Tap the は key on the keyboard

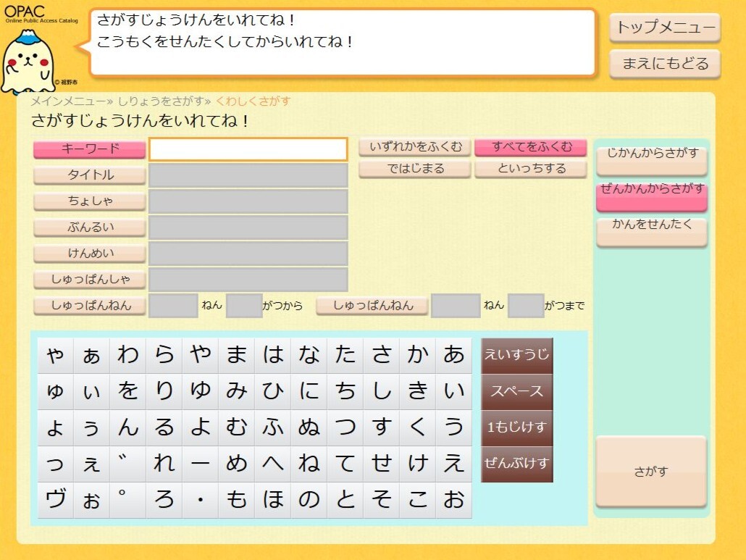273,356
